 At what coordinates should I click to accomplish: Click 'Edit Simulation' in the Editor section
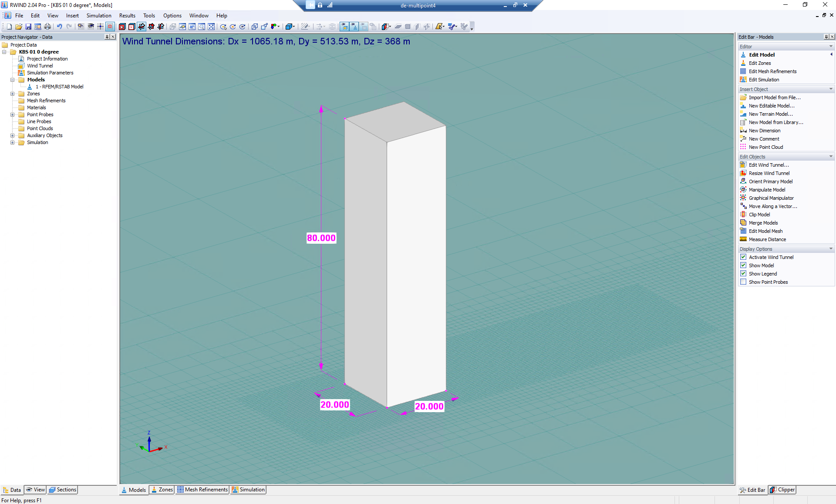point(764,80)
